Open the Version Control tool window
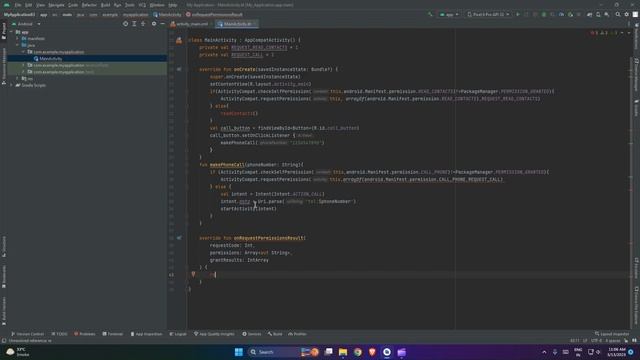This screenshot has height=360, width=640. tap(28, 334)
